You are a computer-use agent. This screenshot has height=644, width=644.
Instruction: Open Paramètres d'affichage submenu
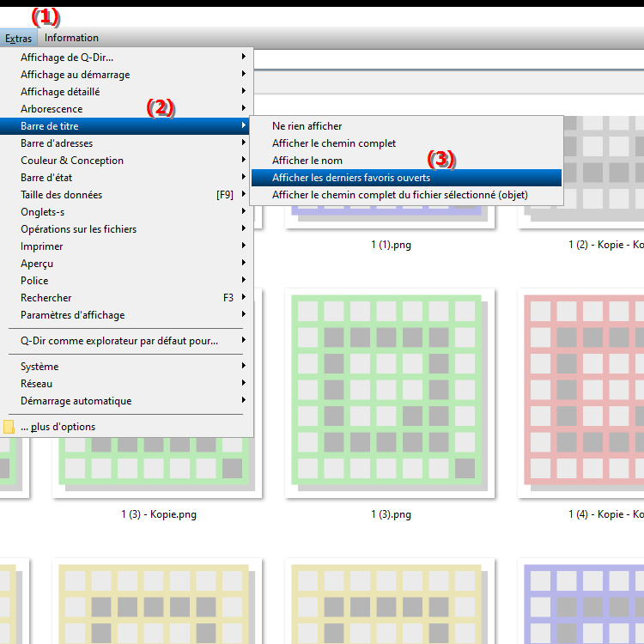[126, 315]
